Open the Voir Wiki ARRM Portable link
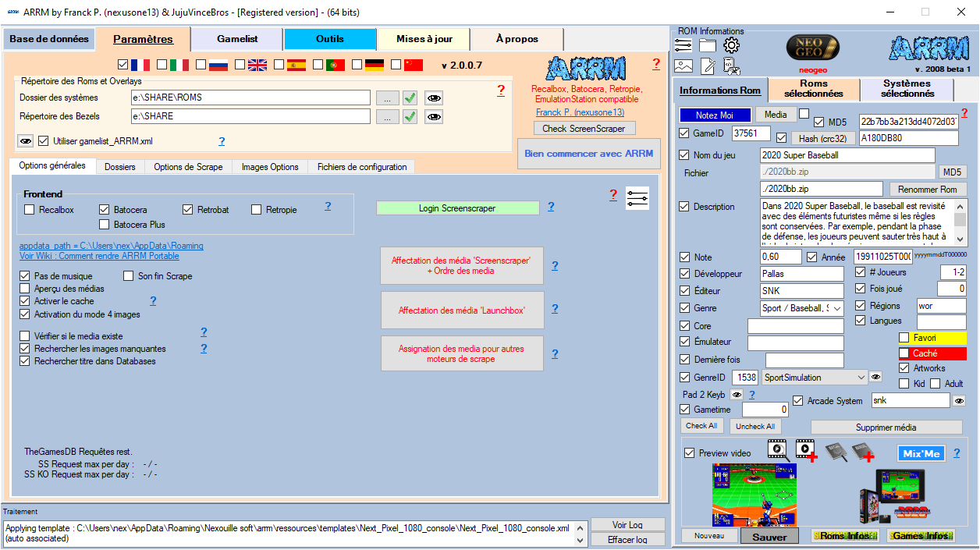980x550 pixels. [99, 256]
